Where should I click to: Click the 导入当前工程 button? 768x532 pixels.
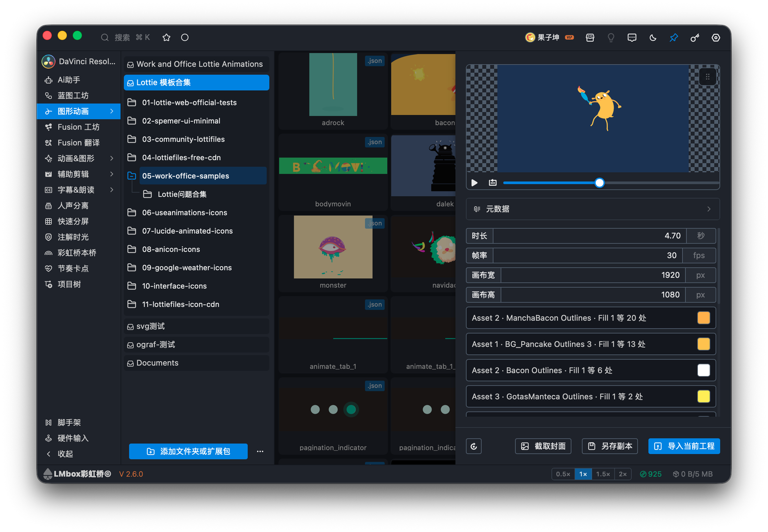684,446
